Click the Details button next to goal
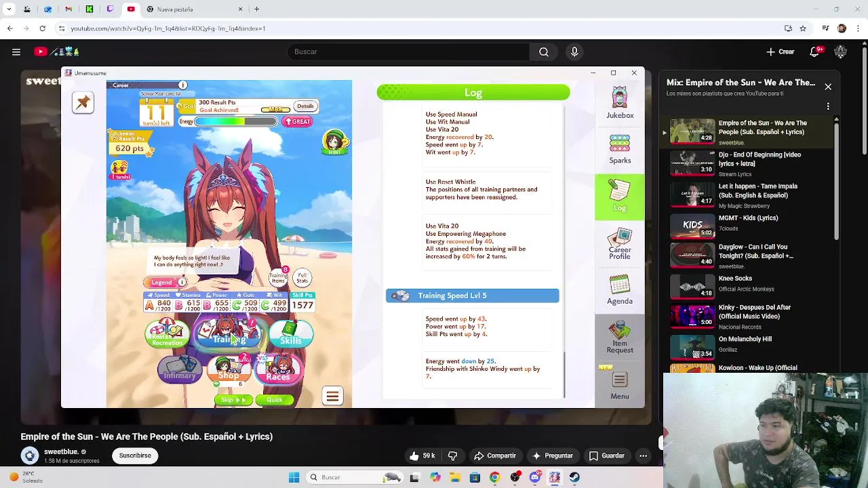The width and height of the screenshot is (868, 488). pyautogui.click(x=305, y=106)
